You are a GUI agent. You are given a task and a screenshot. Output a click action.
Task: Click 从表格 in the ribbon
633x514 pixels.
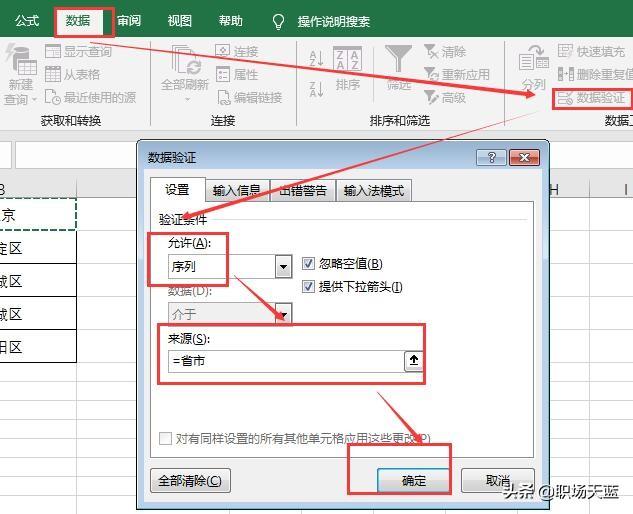pos(72,74)
